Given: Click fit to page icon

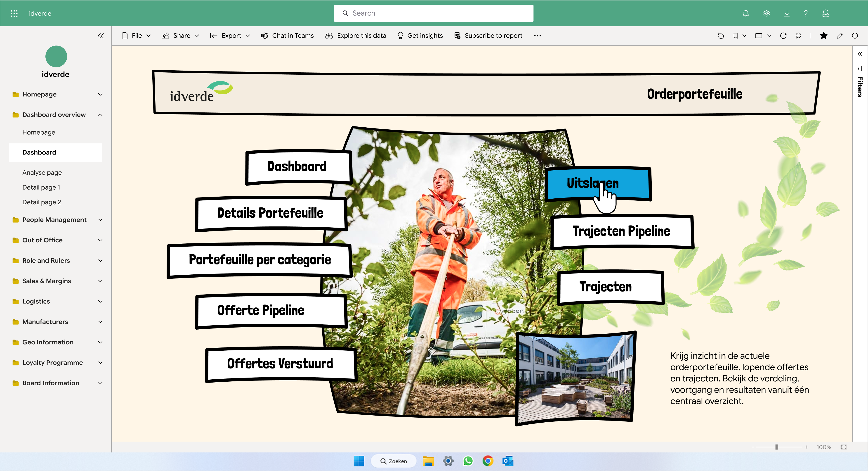Looking at the screenshot, I should (x=843, y=447).
